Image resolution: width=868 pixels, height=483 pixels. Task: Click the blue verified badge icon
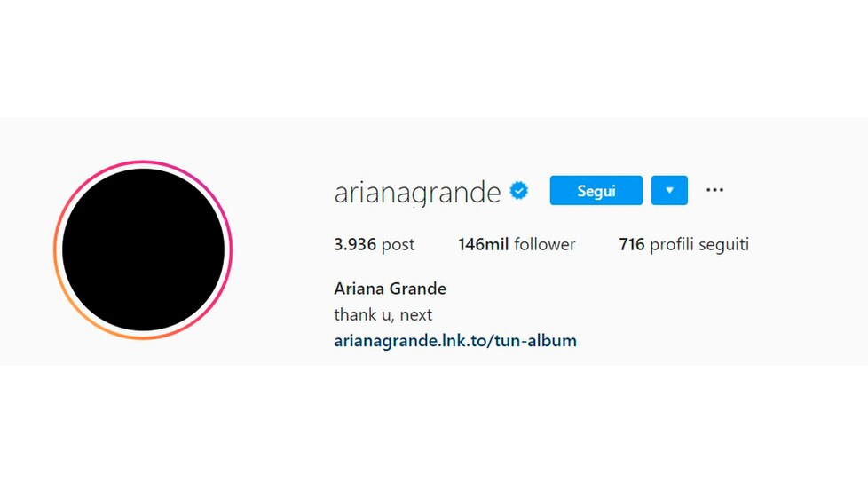click(x=518, y=191)
